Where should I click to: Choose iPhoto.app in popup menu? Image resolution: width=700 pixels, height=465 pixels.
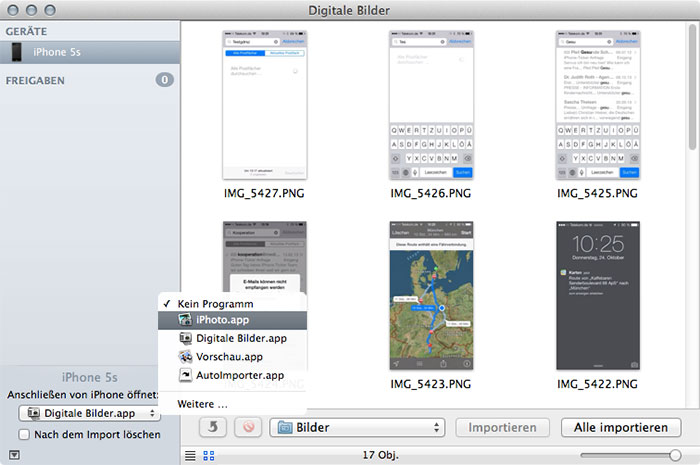pyautogui.click(x=232, y=320)
